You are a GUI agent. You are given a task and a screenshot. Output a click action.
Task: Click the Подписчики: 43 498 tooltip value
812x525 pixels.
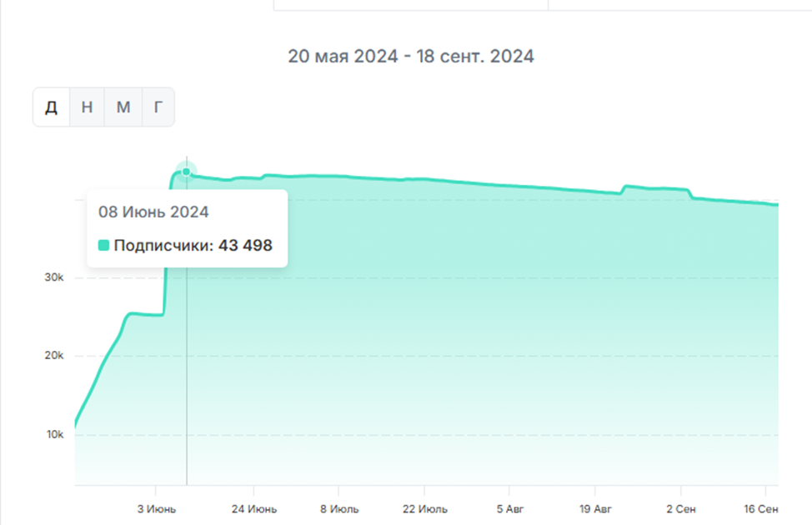tap(193, 245)
